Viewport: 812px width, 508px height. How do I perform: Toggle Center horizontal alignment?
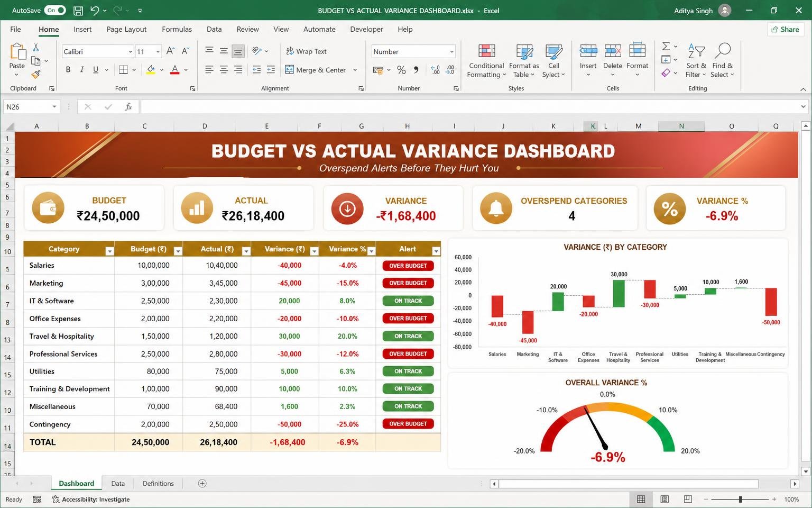coord(224,69)
